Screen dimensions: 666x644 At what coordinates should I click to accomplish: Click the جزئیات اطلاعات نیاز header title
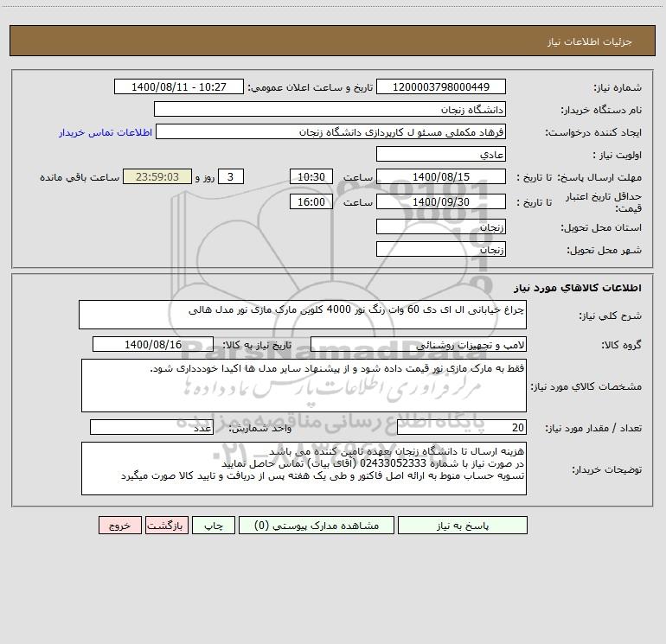click(590, 41)
